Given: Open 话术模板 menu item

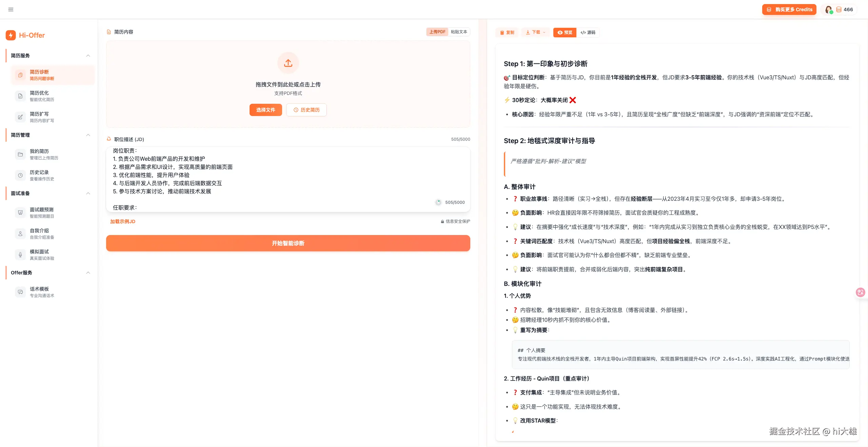Looking at the screenshot, I should click(39, 292).
